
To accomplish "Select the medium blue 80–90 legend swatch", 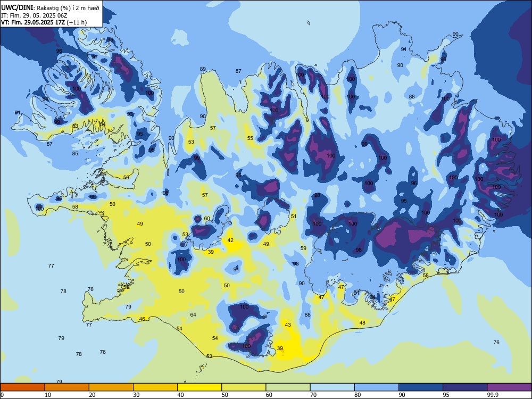I will pos(377,387).
